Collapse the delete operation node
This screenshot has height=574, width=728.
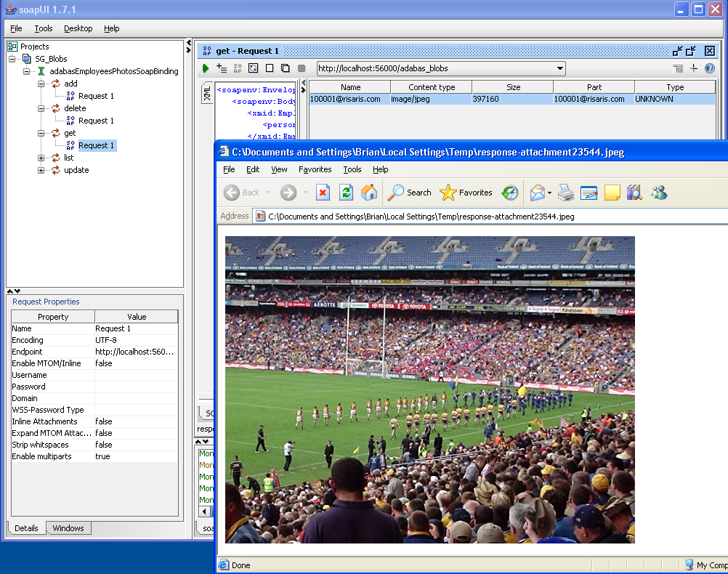41,108
